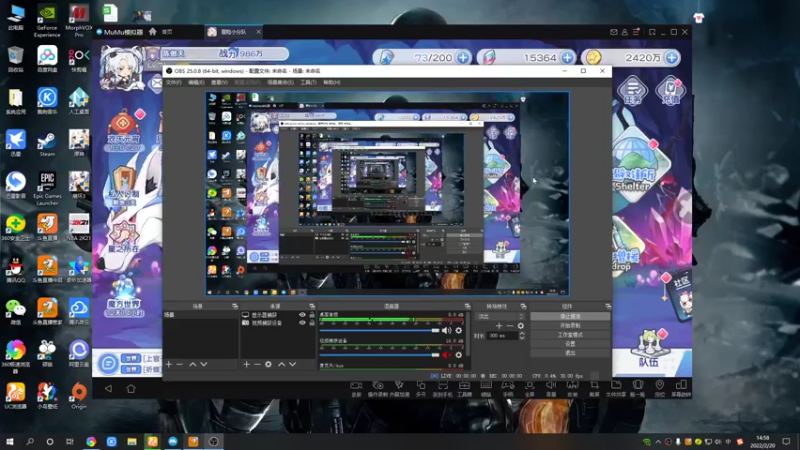Screen dimensions: 800x450
Task: Toggle visibility of Video Capture Device source
Action: tap(302, 323)
